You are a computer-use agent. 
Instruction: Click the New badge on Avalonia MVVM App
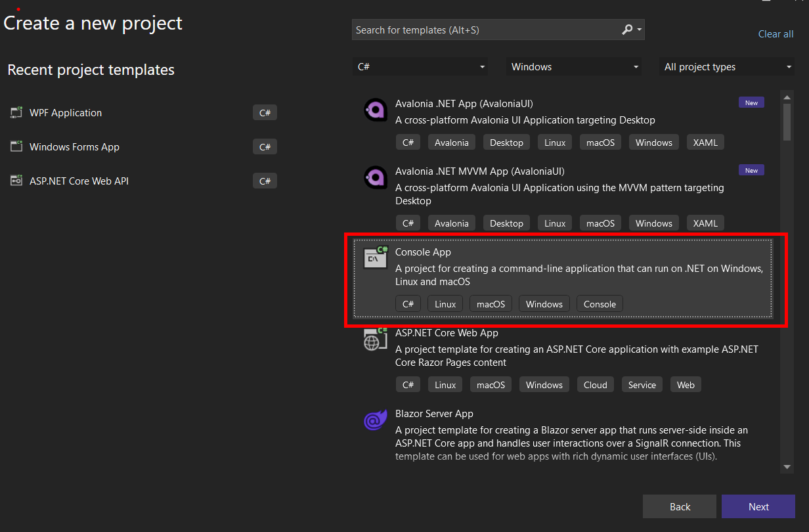(x=751, y=170)
